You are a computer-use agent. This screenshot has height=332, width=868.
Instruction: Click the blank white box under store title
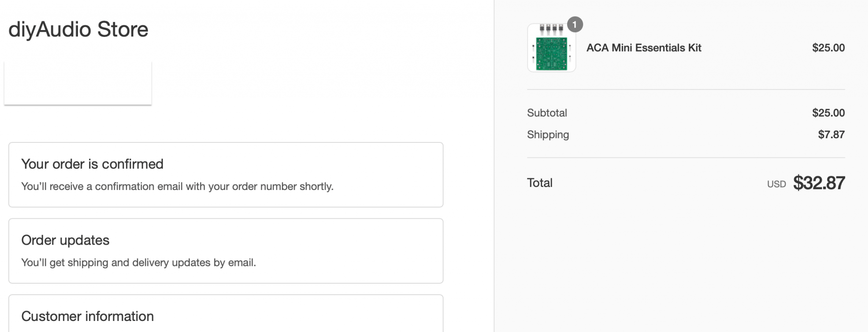click(78, 83)
